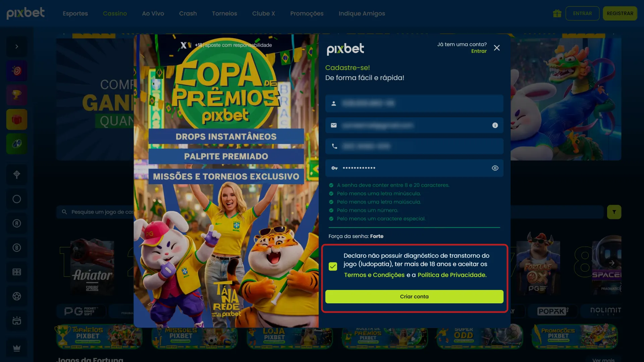This screenshot has width=644, height=362.
Task: Select the circled R icon in sidebar
Action: [17, 223]
